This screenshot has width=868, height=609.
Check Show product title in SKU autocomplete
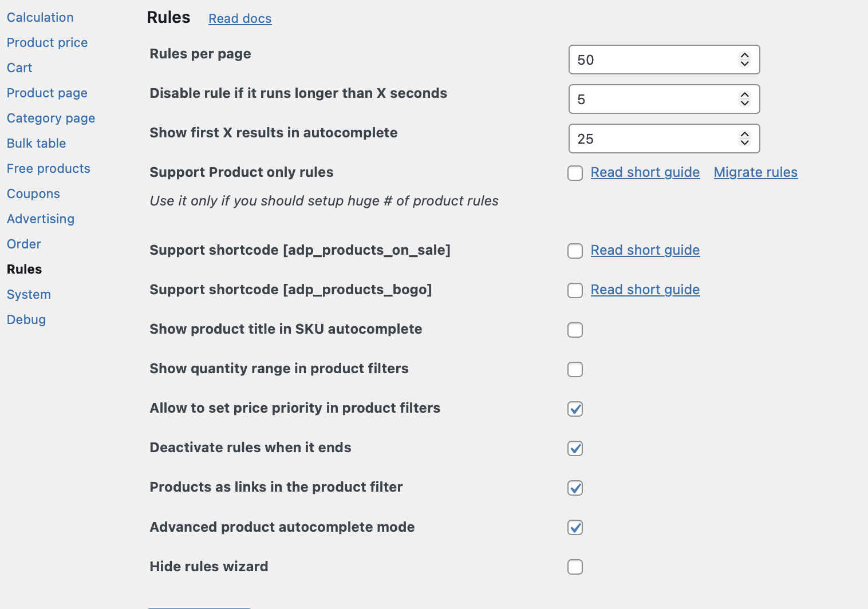575,330
